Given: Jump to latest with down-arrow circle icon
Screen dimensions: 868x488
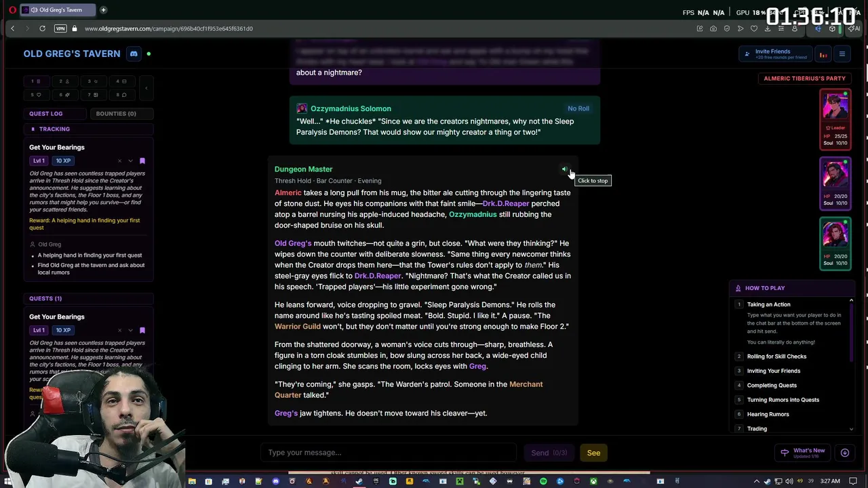Looking at the screenshot, I should pyautogui.click(x=845, y=453).
